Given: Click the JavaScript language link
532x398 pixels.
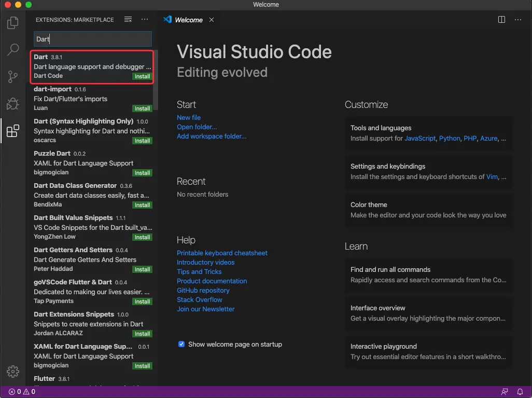Looking at the screenshot, I should click(420, 139).
